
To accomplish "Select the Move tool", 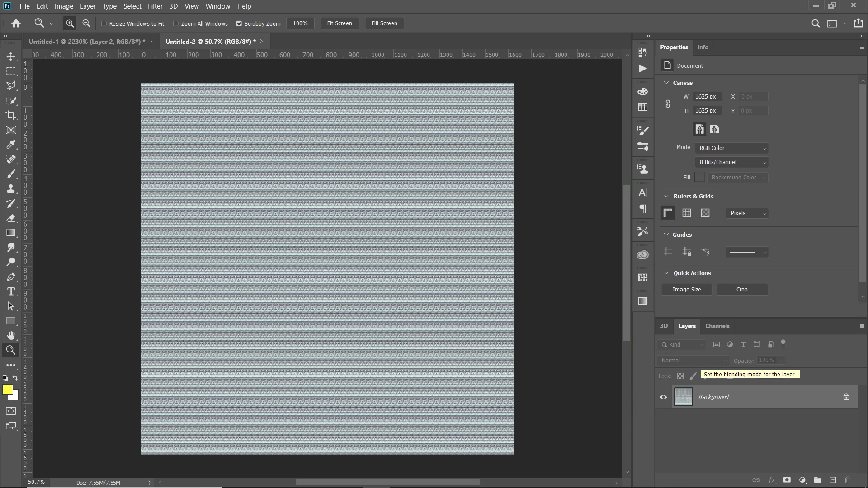I will click(x=11, y=56).
